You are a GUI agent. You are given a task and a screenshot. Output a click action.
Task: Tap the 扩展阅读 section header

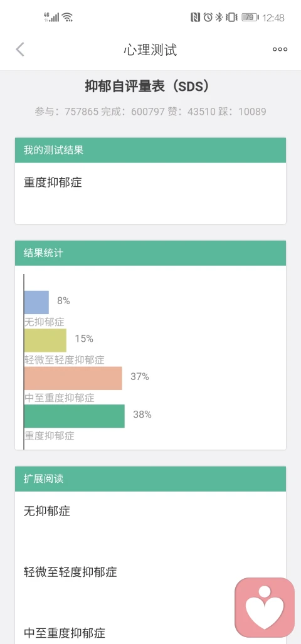click(150, 479)
